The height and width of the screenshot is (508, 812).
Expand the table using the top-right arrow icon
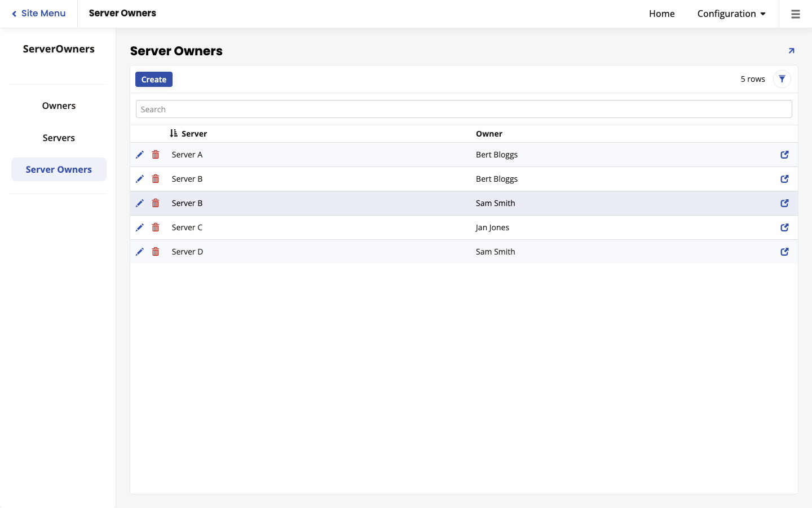coord(791,50)
